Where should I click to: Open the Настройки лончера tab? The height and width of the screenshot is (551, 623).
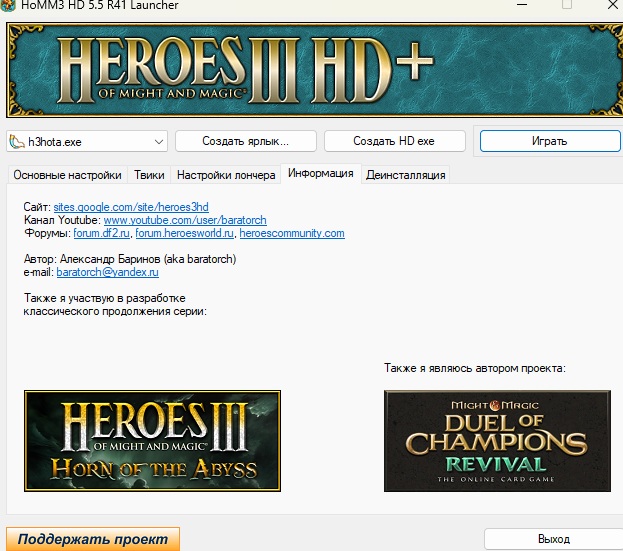pos(226,175)
